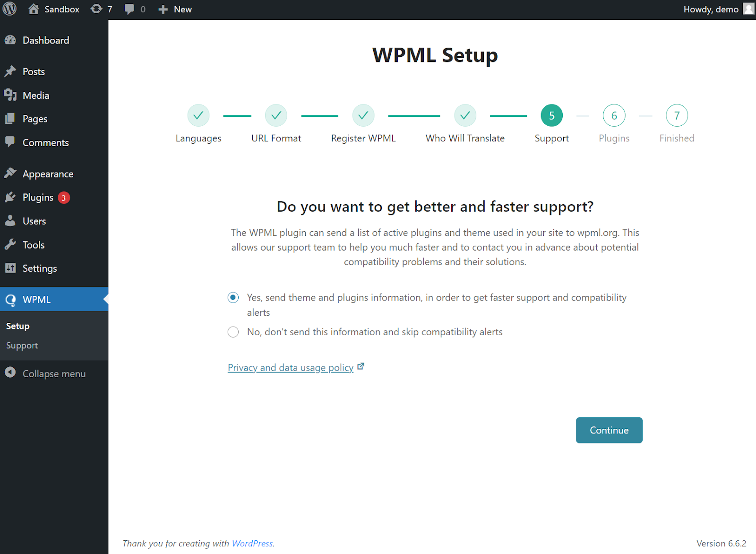756x554 pixels.
Task: Click the external link icon beside privacy policy
Action: (361, 366)
